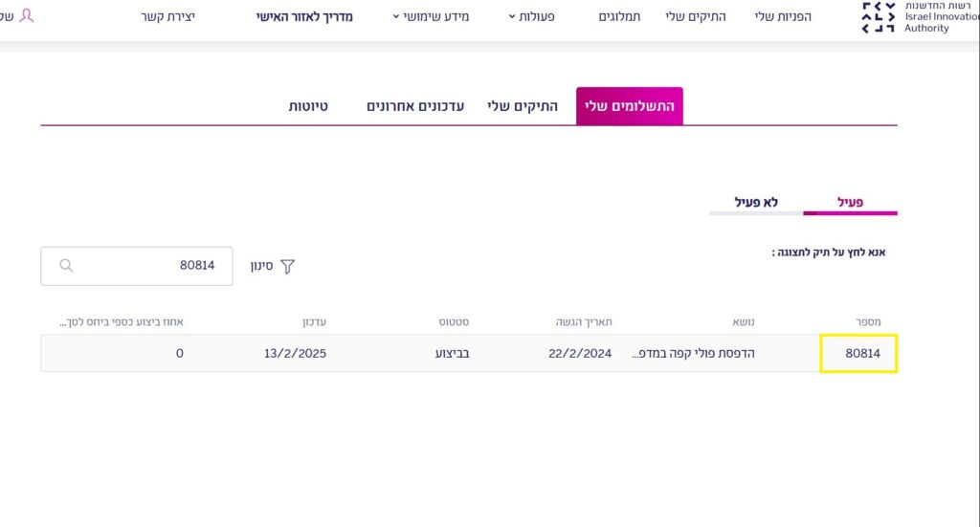Open the הפניות שלי menu item
Image resolution: width=980 pixels, height=527 pixels.
coord(784,16)
